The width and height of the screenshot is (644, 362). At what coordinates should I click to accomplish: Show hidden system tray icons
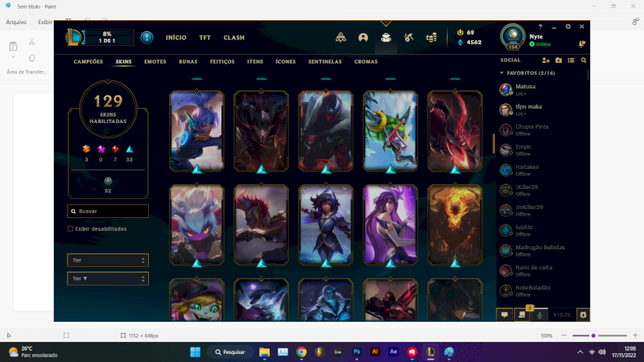click(x=580, y=352)
